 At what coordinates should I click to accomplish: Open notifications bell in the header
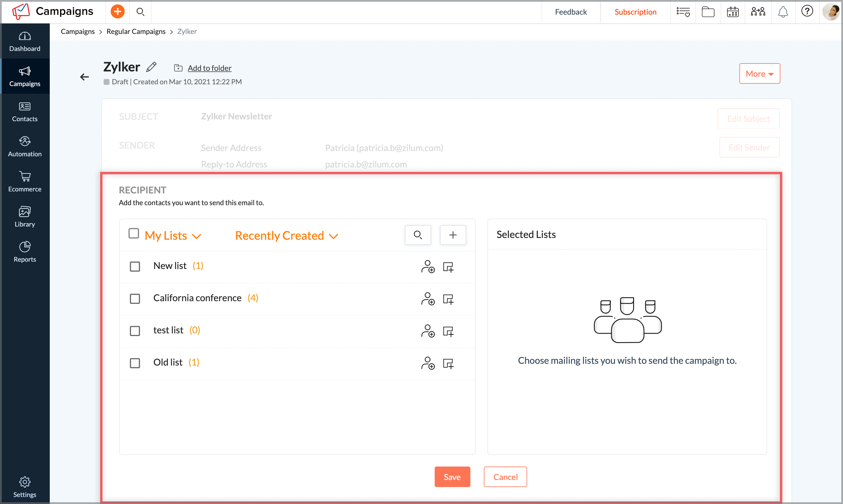coord(783,11)
